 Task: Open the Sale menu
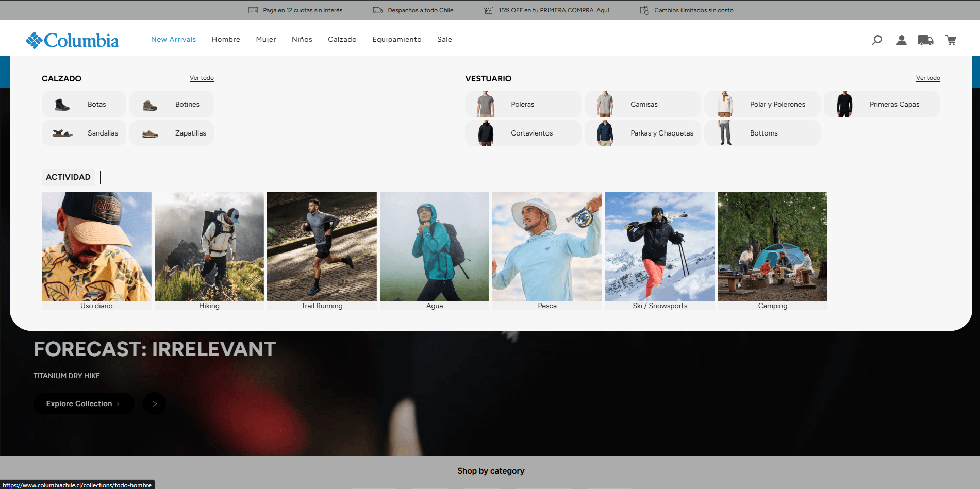(x=444, y=40)
